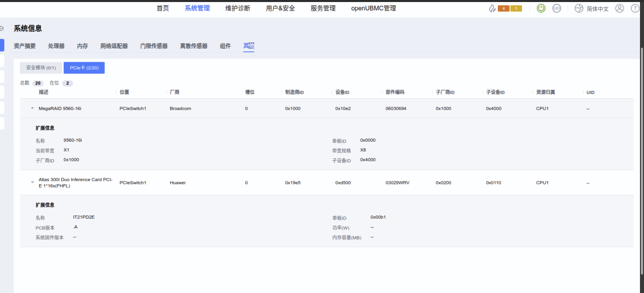The height and width of the screenshot is (293, 644).
Task: Select the PCIe卡 (2/20) tab
Action: pos(84,68)
